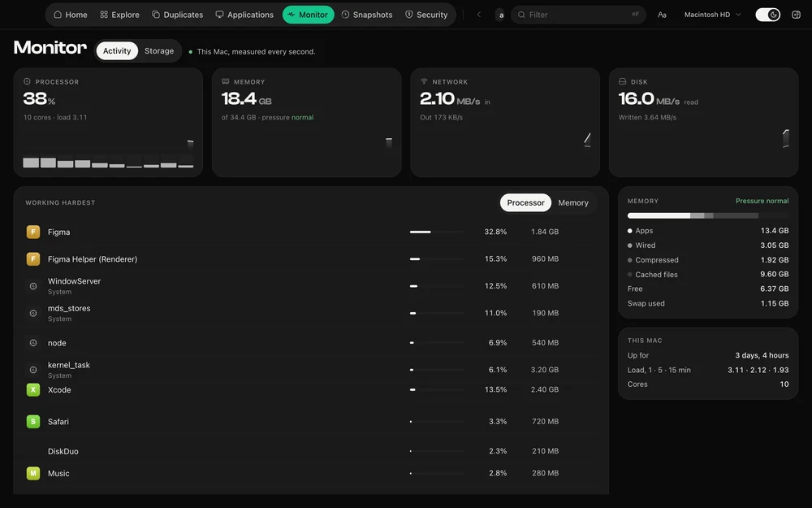The height and width of the screenshot is (508, 812).
Task: Click the Processor card icon
Action: pos(27,81)
